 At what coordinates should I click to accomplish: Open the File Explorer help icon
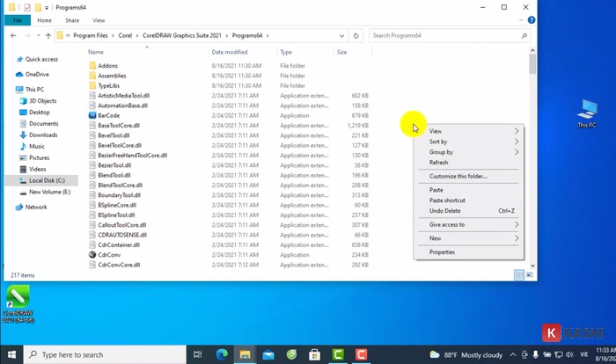point(531,19)
